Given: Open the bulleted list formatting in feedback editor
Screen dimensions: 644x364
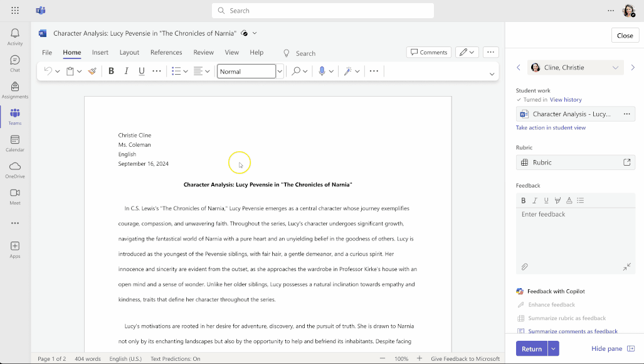Looking at the screenshot, I should [x=580, y=200].
